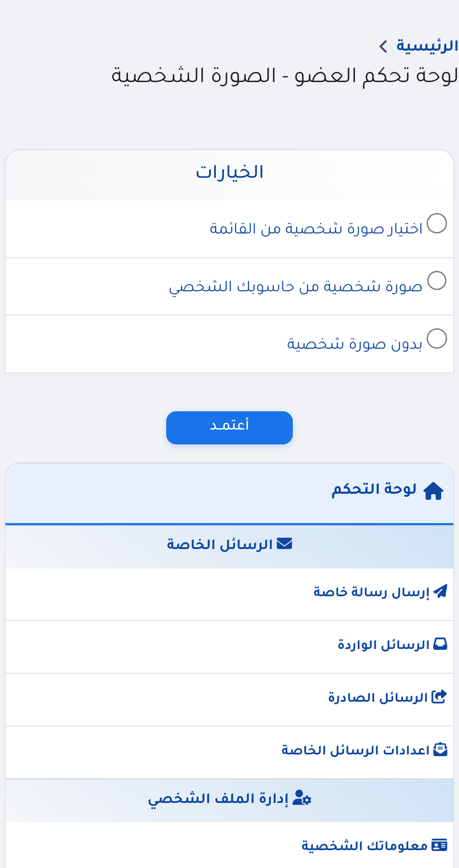This screenshot has height=868, width=459.
Task: Click the inbox icon next to الرسائل الواردة
Action: tap(441, 643)
